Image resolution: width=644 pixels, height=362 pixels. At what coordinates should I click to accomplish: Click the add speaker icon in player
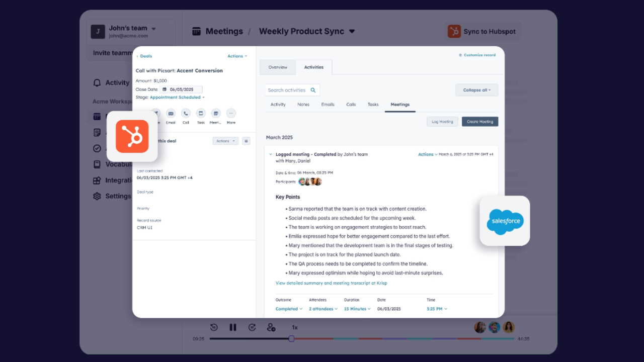(x=271, y=327)
